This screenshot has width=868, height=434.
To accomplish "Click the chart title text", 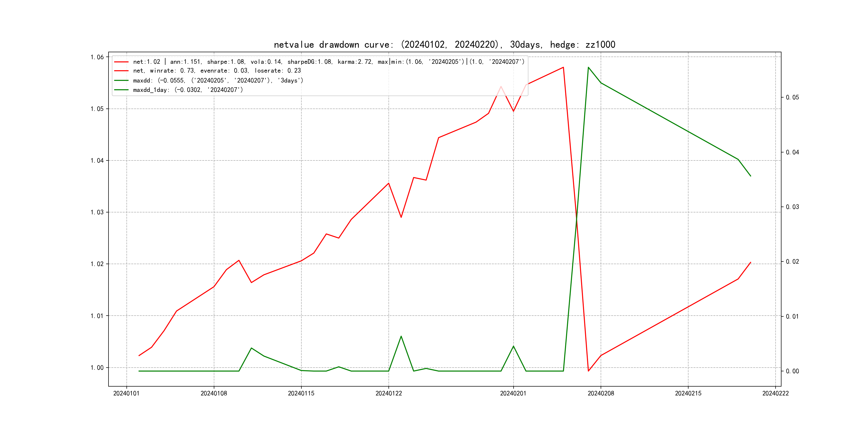I will [x=444, y=44].
